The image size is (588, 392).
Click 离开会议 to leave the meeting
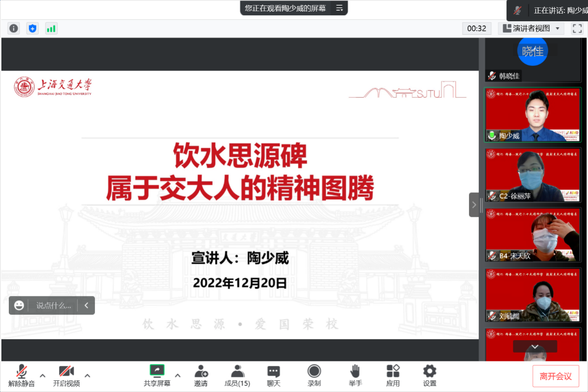556,376
